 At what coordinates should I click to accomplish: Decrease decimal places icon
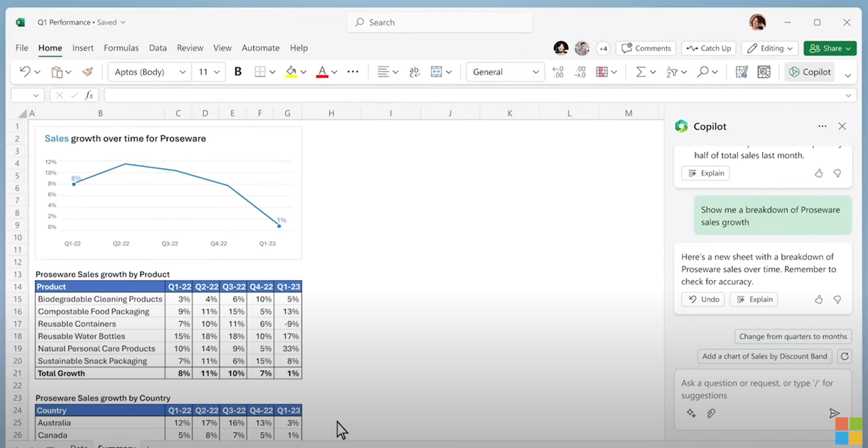pos(558,72)
